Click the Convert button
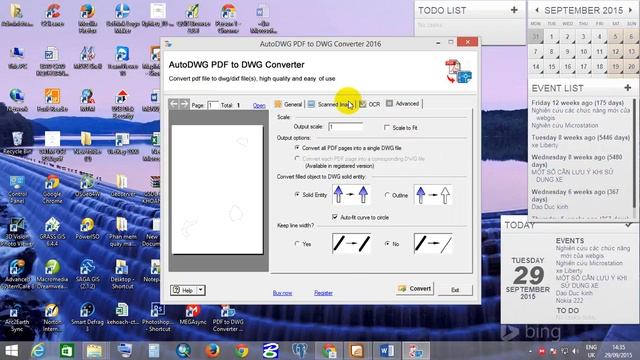The height and width of the screenshot is (360, 640). tap(414, 289)
